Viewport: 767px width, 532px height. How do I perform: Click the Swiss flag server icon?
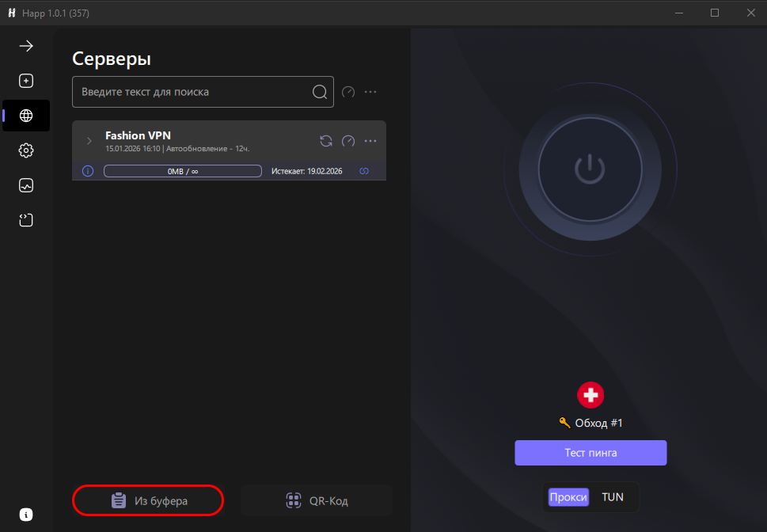[590, 395]
